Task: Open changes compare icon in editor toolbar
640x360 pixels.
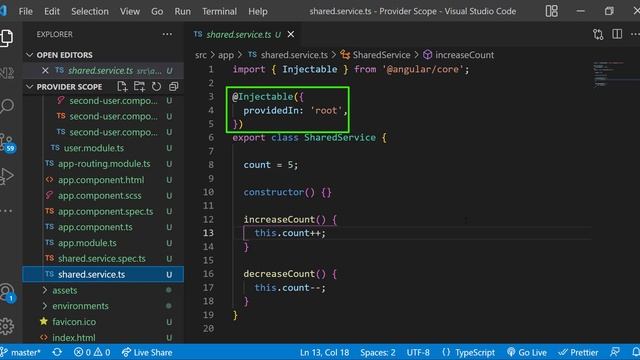Action: tap(598, 34)
